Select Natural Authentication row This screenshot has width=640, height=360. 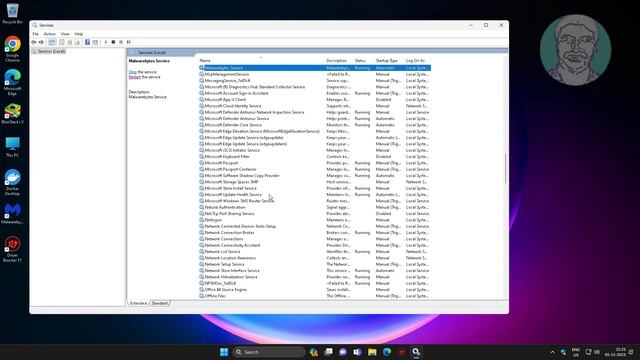(315, 207)
